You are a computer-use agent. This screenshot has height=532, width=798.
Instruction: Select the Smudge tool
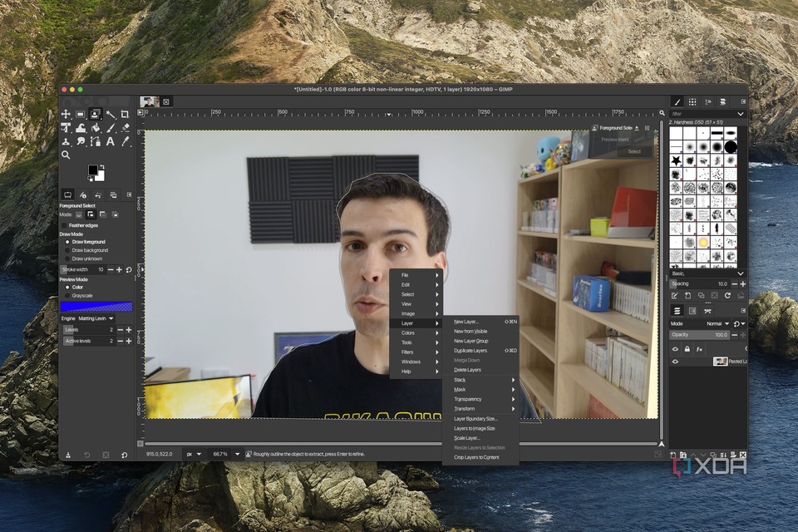(81, 141)
